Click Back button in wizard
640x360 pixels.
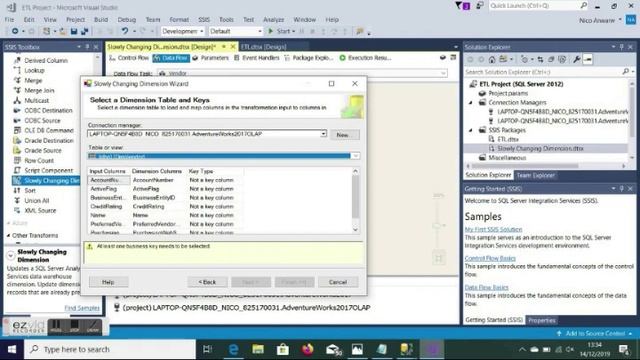coord(207,282)
